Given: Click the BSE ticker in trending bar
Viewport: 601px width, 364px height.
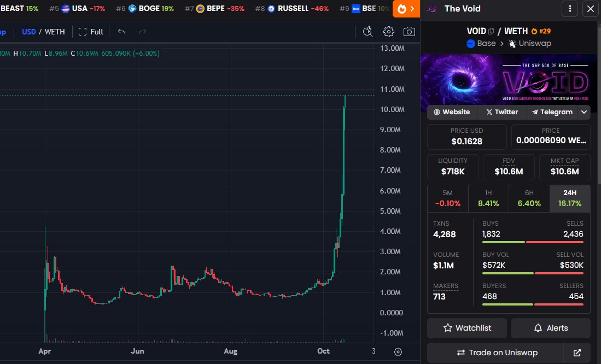Looking at the screenshot, I should tap(365, 8).
